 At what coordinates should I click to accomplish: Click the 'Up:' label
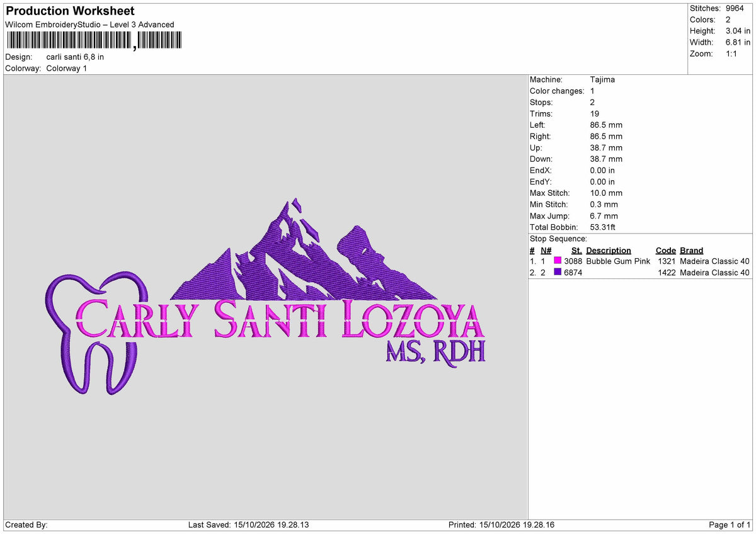535,147
